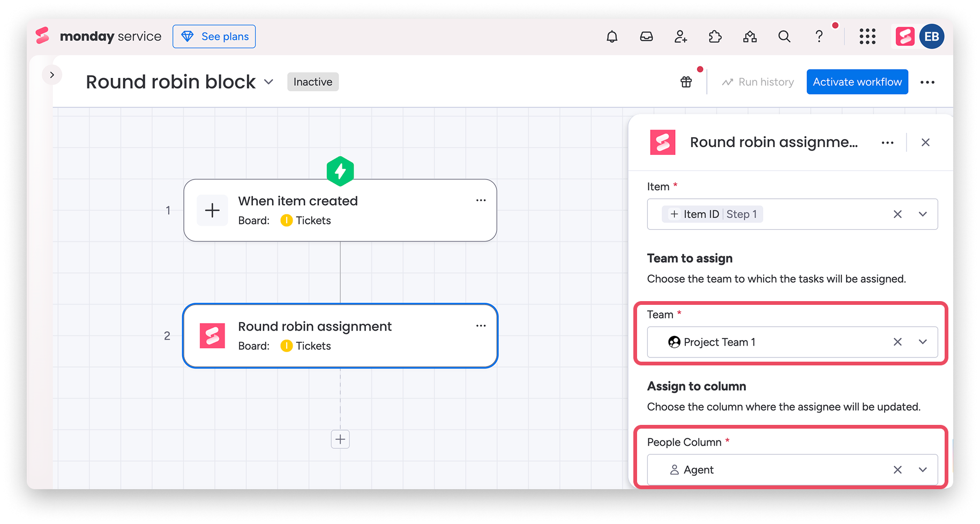Open the Round robin block title dropdown
Viewport: 980px width, 524px height.
pos(269,82)
